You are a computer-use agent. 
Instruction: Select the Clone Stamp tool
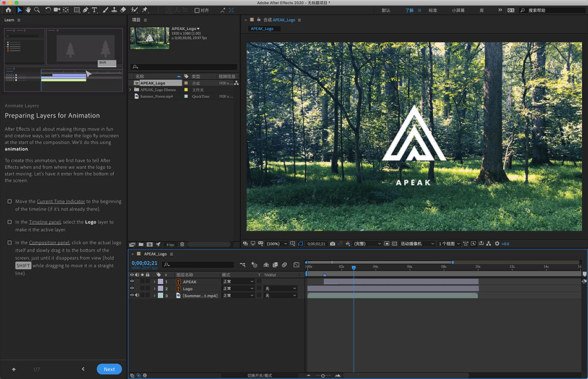tap(114, 10)
